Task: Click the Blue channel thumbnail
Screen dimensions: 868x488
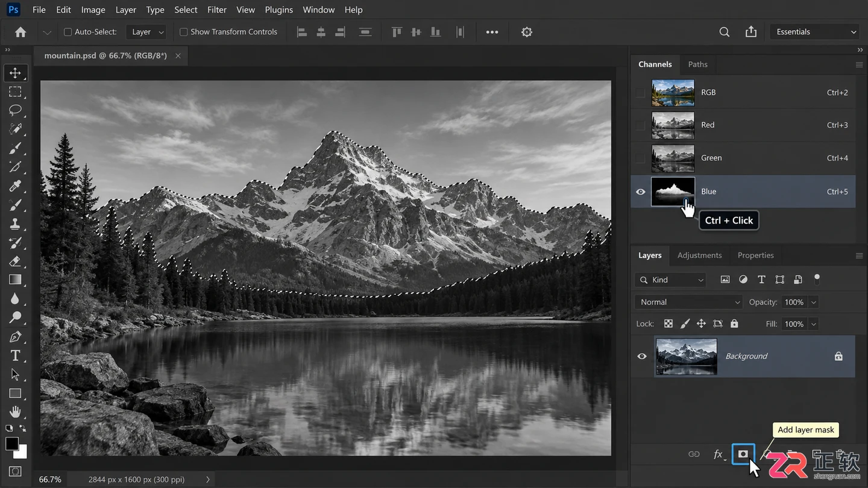Action: [673, 192]
